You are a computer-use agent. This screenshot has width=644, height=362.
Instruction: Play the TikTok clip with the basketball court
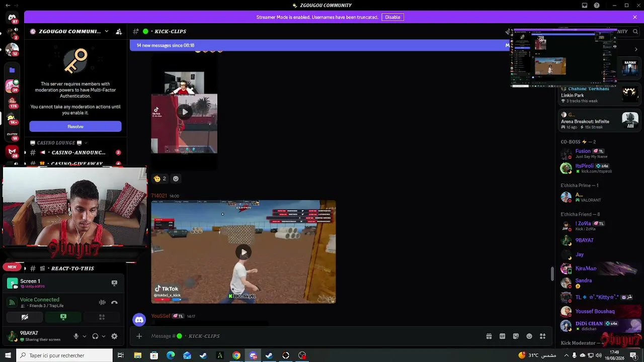click(185, 112)
